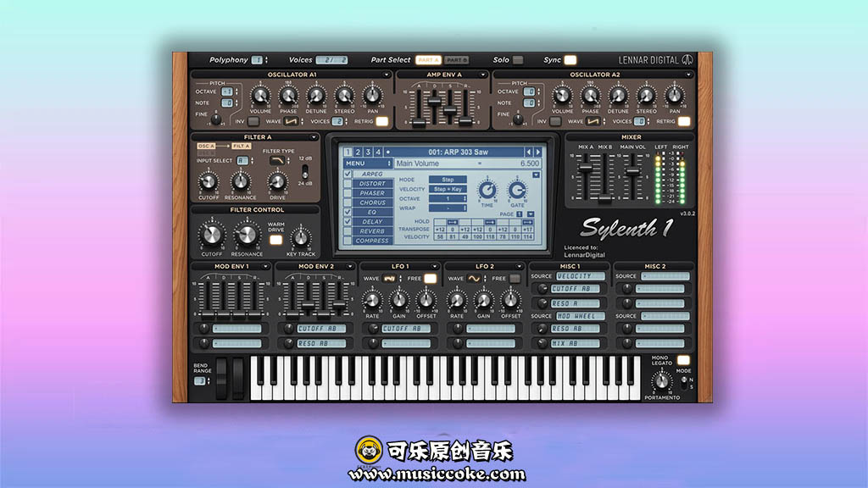Click the arpeggiator Time knob

[487, 191]
